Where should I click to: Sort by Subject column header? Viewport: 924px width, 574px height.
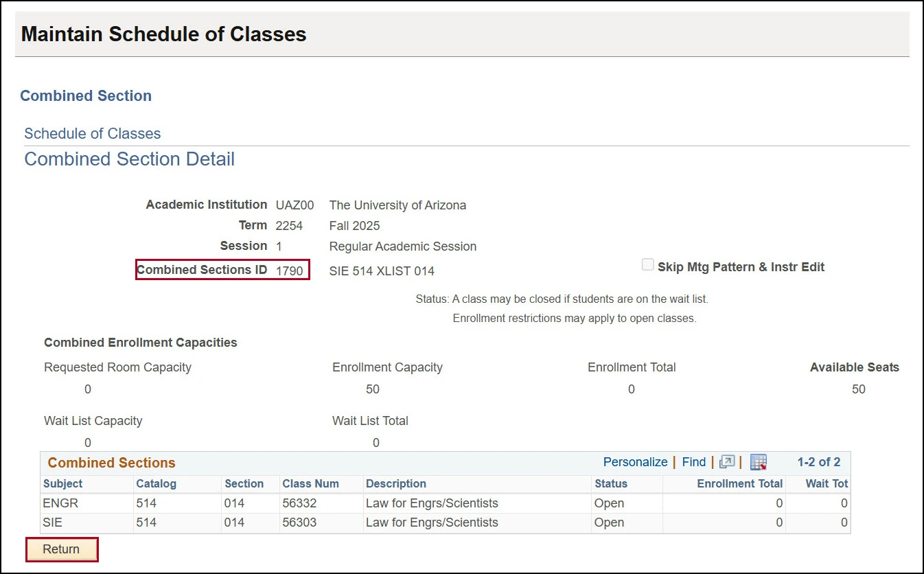pyautogui.click(x=62, y=483)
